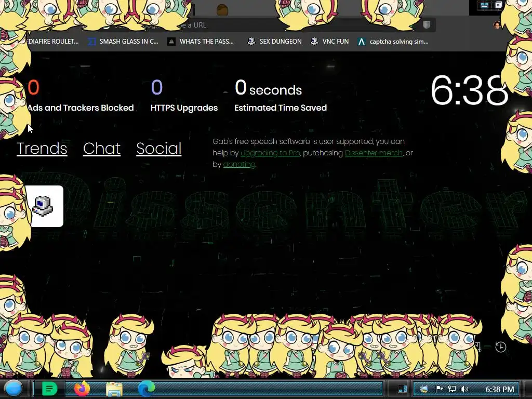Open File Explorer from the taskbar
This screenshot has width=532, height=399.
point(114,389)
